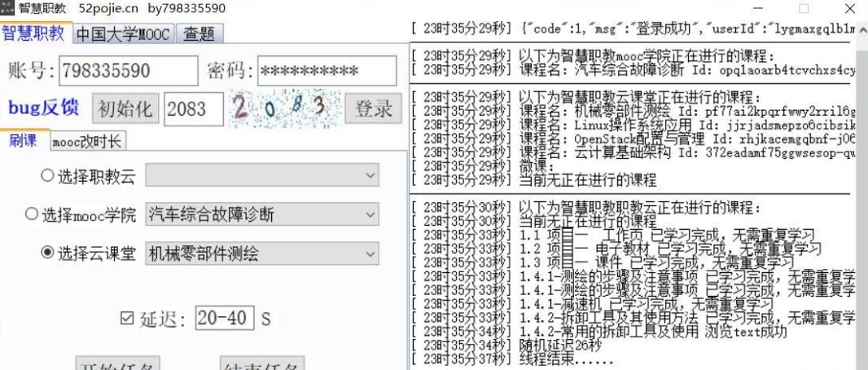The width and height of the screenshot is (868, 370).
Task: Click the 初始化 button
Action: point(125,108)
